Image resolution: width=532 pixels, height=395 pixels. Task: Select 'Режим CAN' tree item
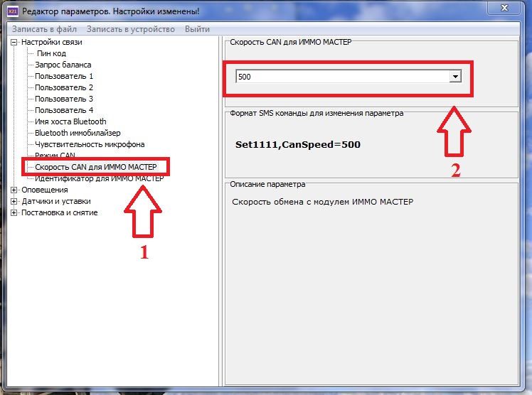pos(55,156)
